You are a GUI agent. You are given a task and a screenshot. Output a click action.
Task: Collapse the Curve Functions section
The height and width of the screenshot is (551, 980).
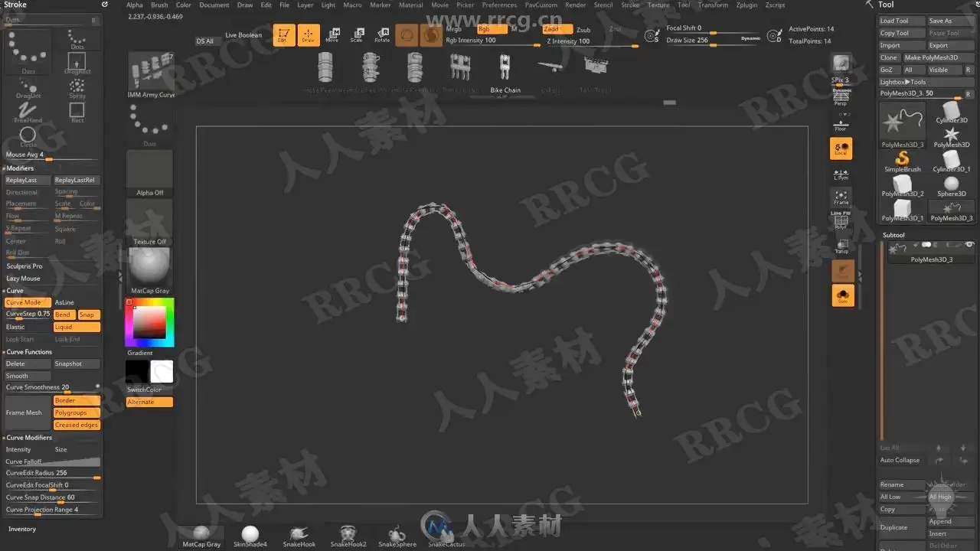click(x=29, y=352)
